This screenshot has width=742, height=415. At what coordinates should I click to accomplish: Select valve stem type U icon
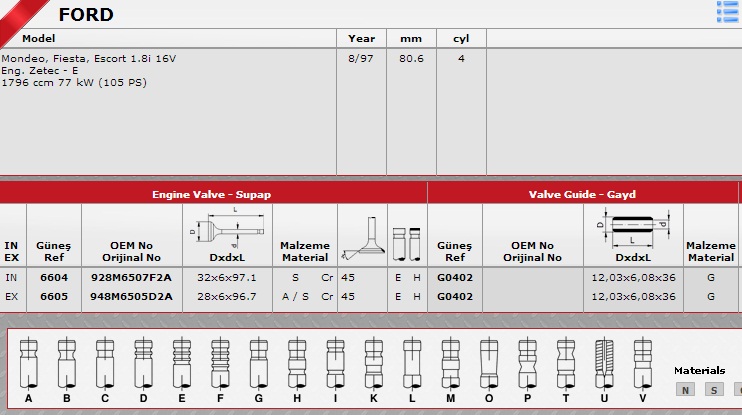click(604, 363)
